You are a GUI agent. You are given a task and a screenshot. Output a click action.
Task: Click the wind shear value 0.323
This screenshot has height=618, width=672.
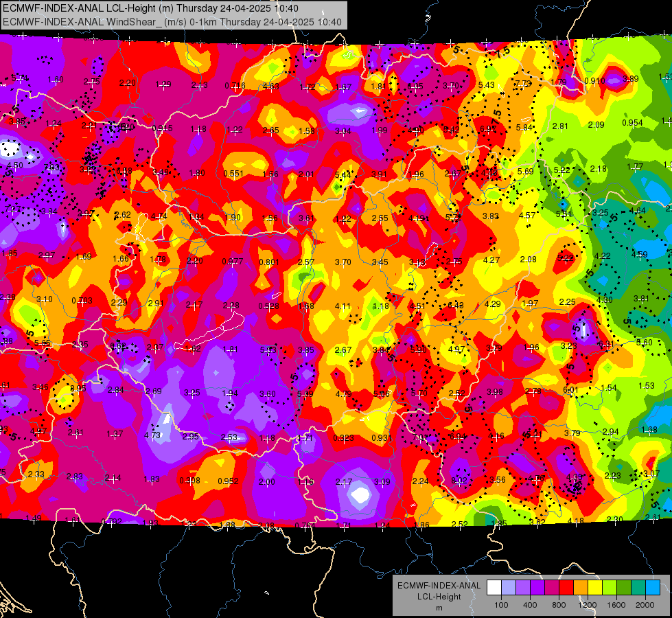(x=344, y=438)
